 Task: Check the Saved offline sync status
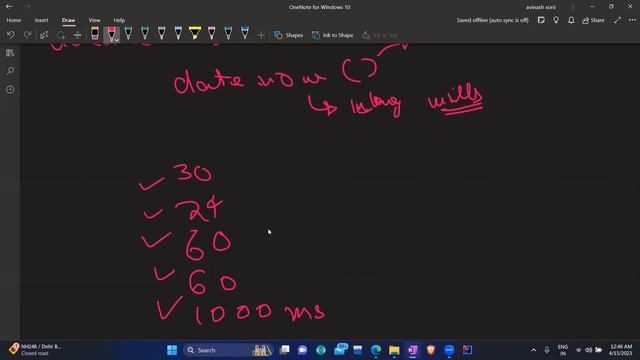click(x=493, y=20)
